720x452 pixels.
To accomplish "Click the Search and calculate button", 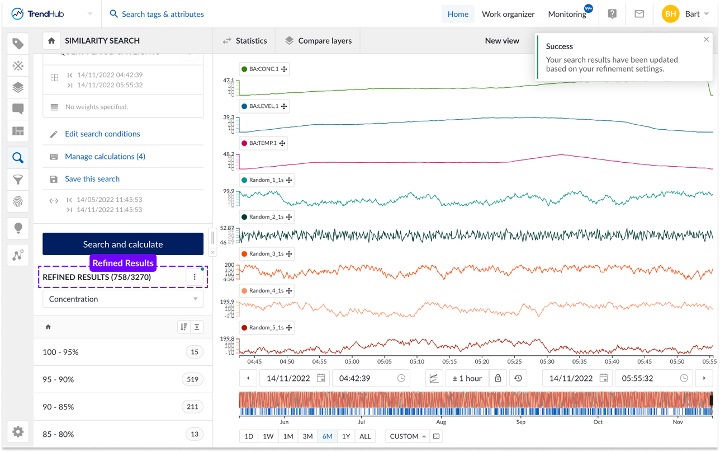I will pos(123,244).
